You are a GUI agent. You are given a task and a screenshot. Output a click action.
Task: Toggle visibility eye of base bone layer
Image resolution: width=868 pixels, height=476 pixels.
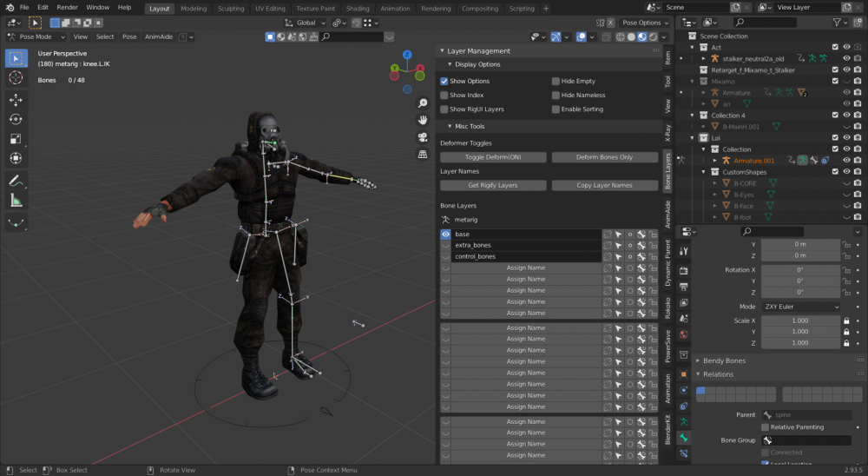click(445, 235)
